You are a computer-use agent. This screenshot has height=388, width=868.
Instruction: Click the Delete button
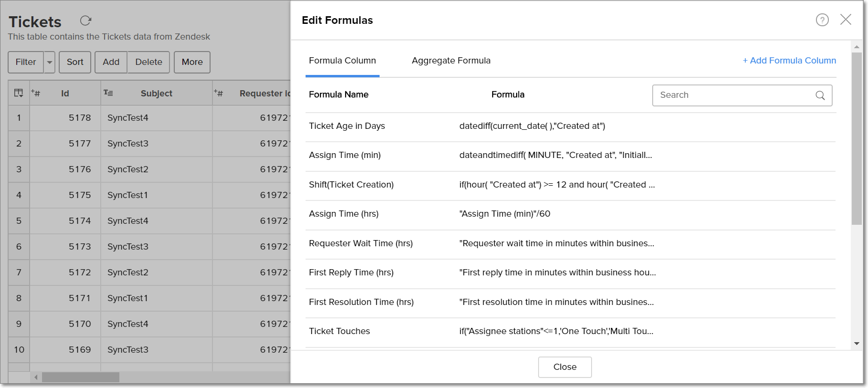[x=148, y=63]
